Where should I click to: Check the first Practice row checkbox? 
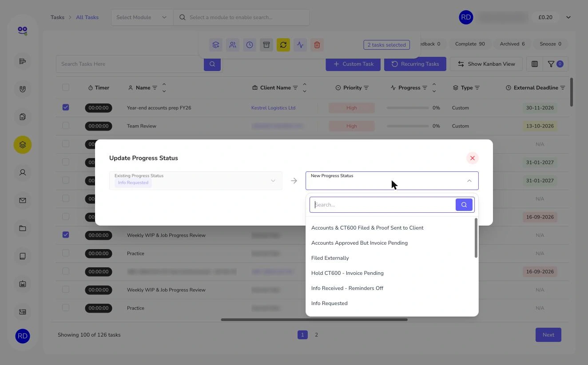[x=66, y=253]
